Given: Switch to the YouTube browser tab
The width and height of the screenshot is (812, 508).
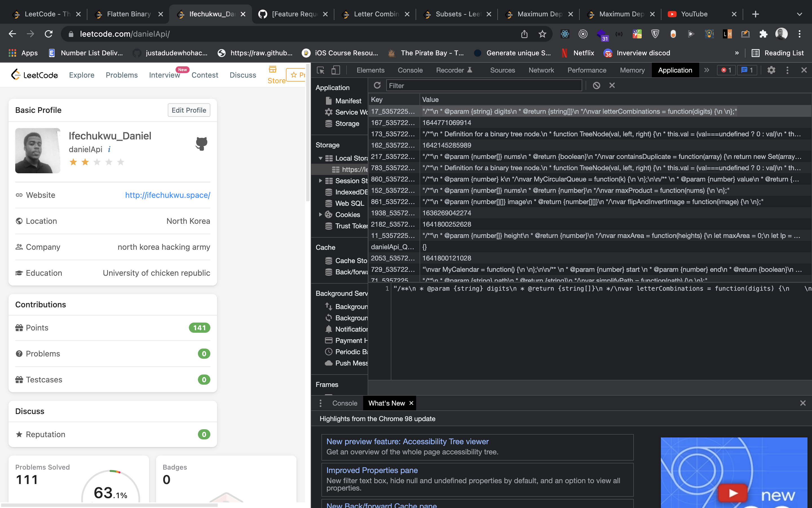Looking at the screenshot, I should 702,14.
